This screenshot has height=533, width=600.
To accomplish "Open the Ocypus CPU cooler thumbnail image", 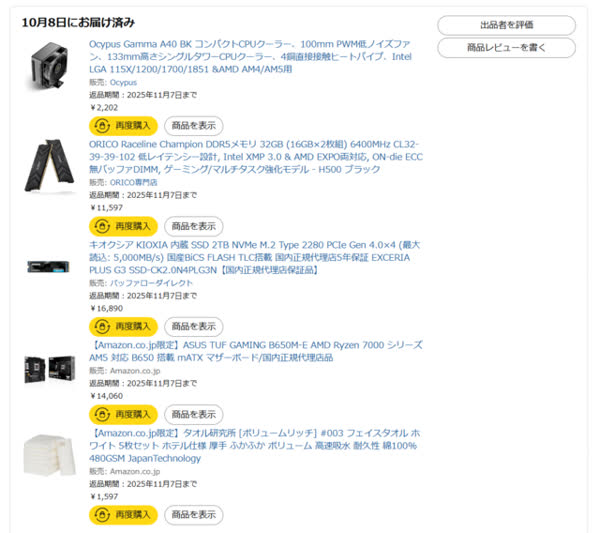I will pyautogui.click(x=50, y=66).
